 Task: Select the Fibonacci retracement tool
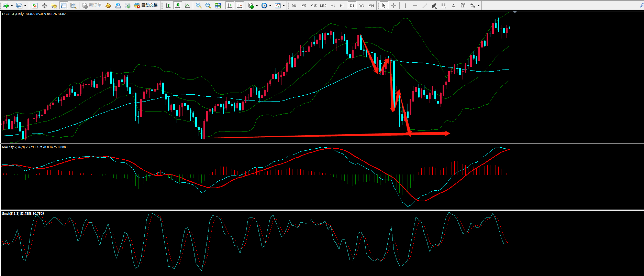(444, 6)
